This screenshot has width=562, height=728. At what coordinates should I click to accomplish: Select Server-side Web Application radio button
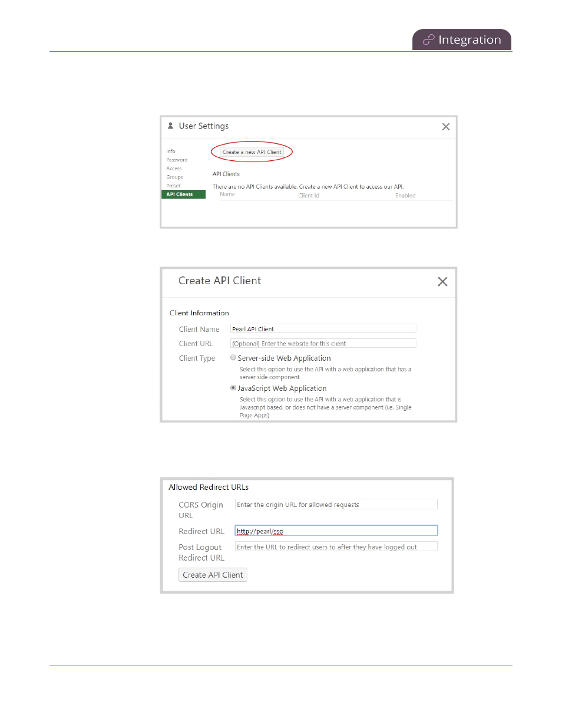click(x=233, y=358)
